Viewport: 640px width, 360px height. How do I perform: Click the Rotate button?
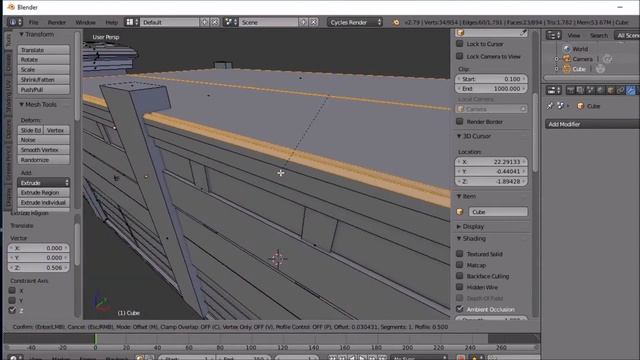(x=43, y=60)
